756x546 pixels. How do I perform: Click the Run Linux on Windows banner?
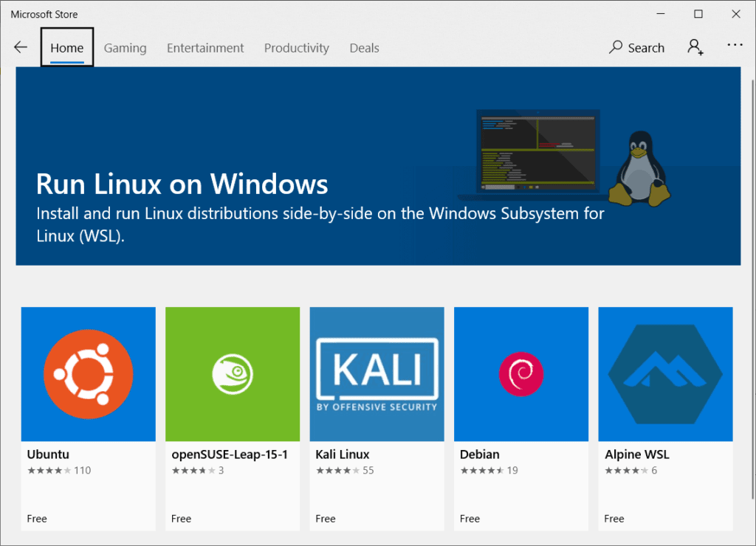295,184
